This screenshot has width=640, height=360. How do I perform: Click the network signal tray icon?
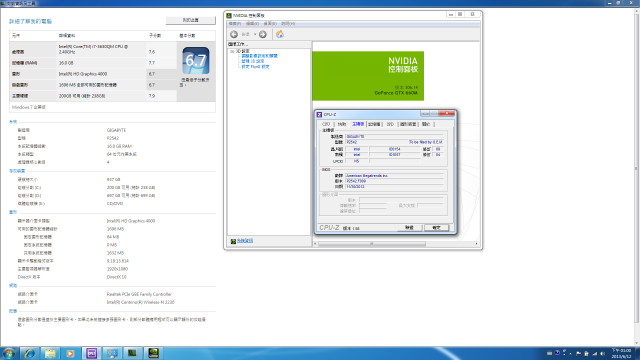pyautogui.click(x=594, y=354)
